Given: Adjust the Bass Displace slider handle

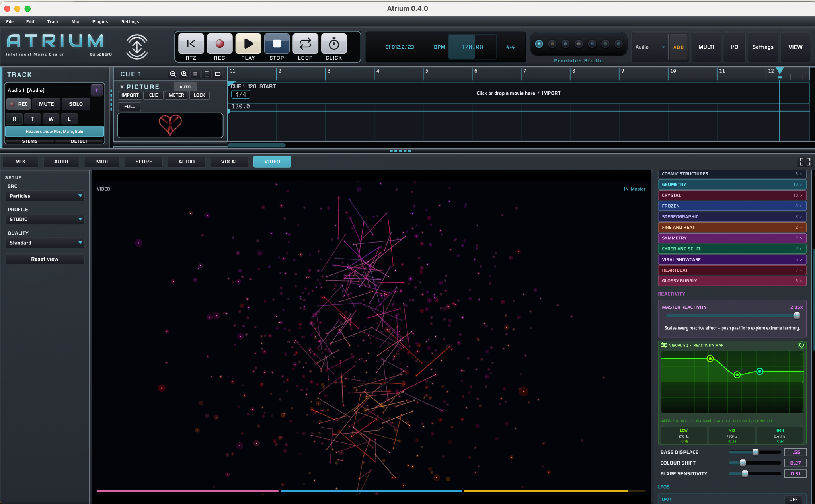Looking at the screenshot, I should [x=755, y=452].
